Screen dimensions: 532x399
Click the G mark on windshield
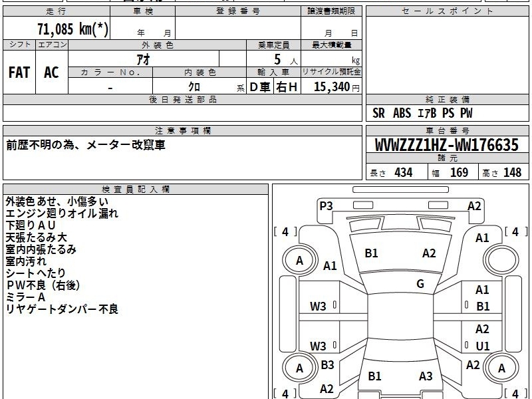coord(420,284)
